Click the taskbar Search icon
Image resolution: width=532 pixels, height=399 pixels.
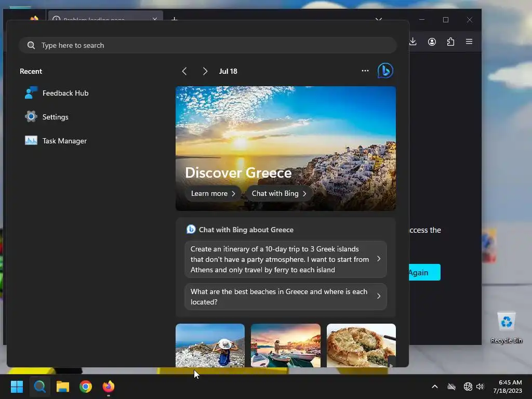(39, 387)
